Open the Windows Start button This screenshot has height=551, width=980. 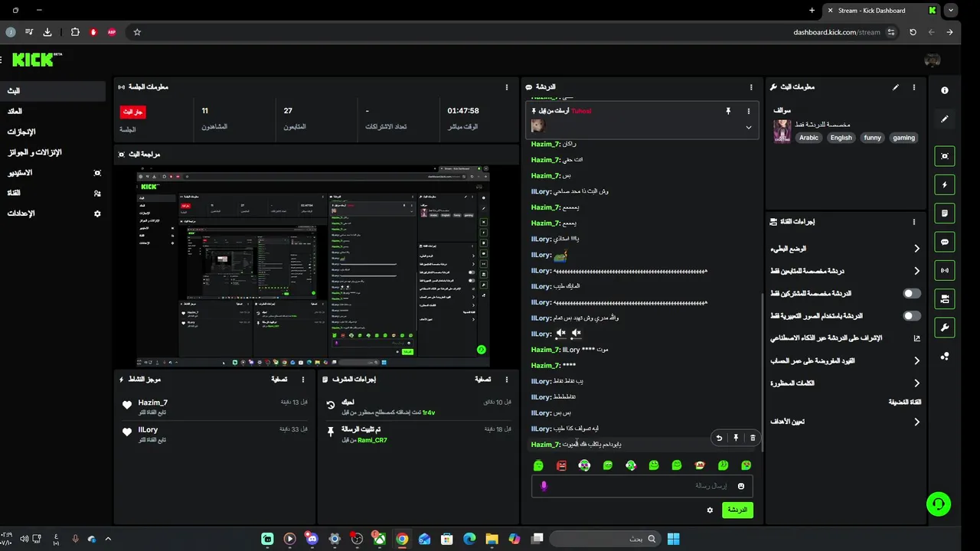point(673,539)
